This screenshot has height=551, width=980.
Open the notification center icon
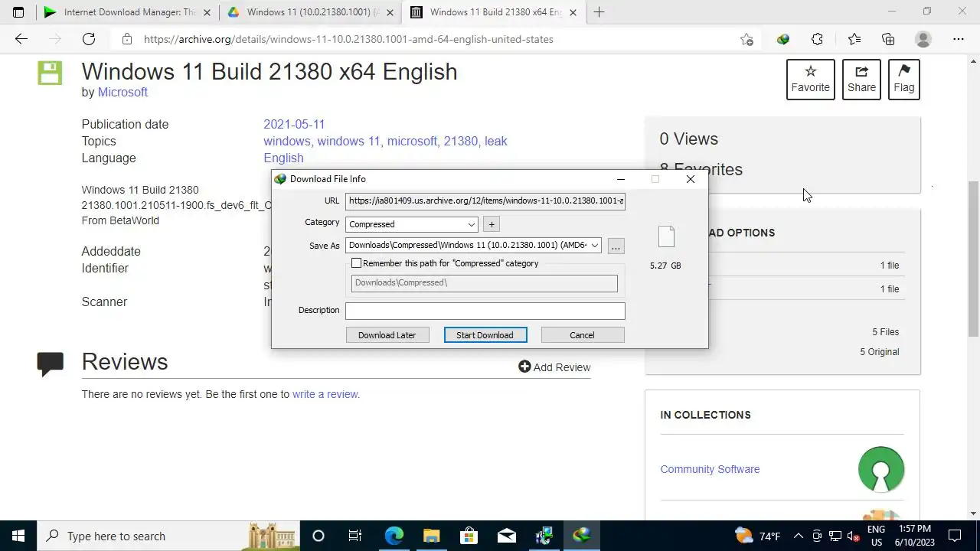click(x=955, y=536)
